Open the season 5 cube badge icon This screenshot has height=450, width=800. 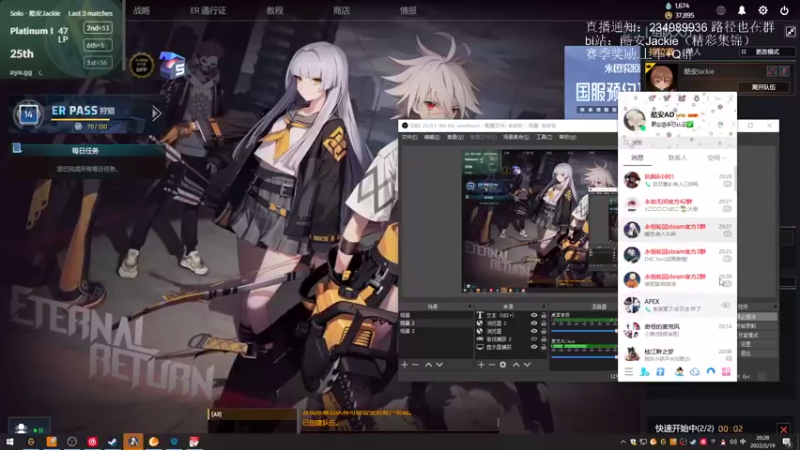click(x=172, y=65)
